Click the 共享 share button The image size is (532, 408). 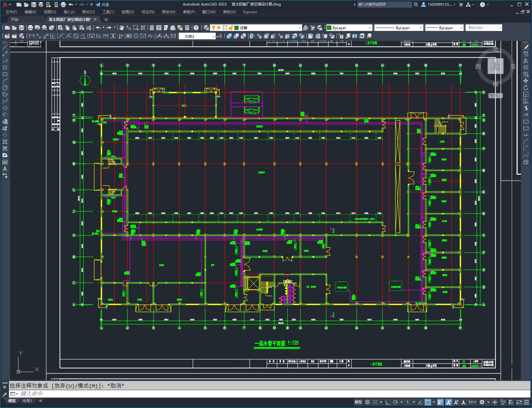(102, 5)
